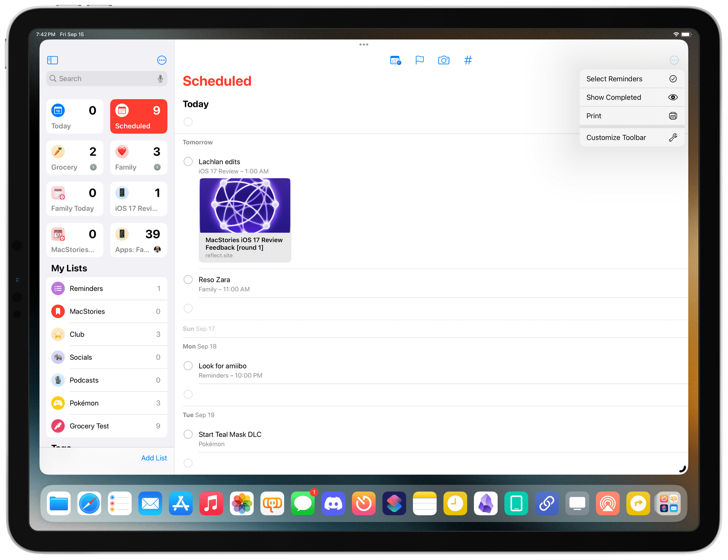Tap the microphone dictation icon
Screen dimensions: 728x560
160,79
